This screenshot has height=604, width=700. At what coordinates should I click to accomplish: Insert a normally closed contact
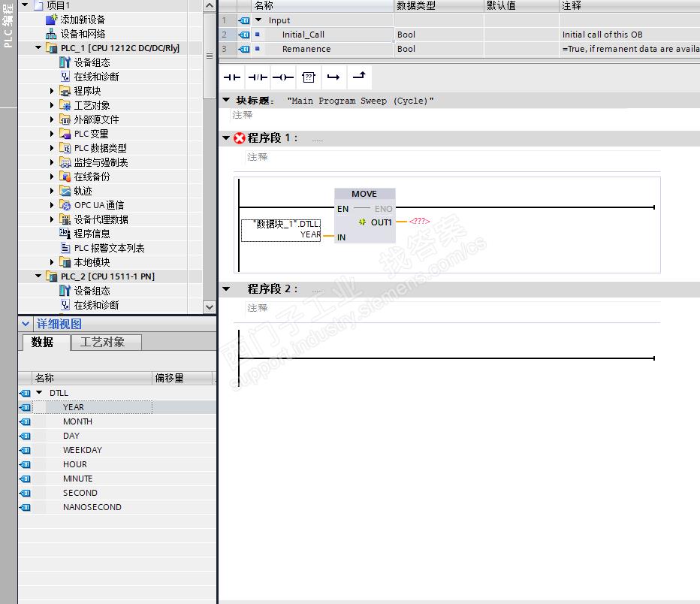point(258,77)
